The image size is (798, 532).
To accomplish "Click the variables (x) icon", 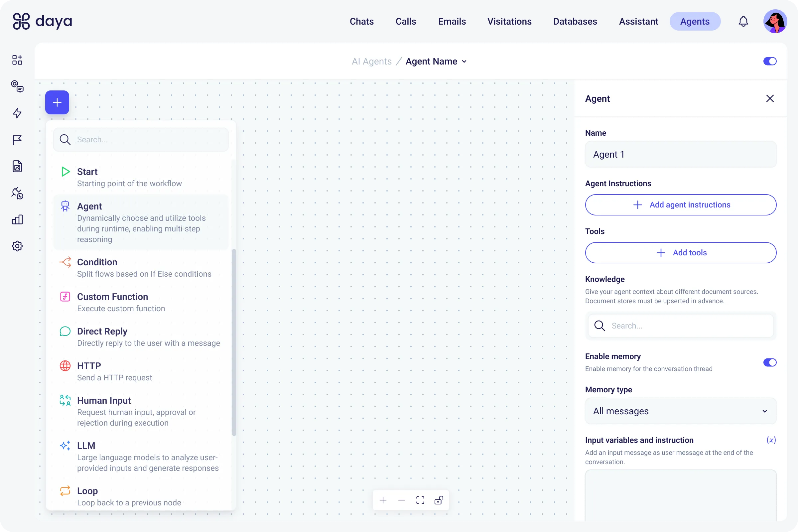I will (x=771, y=440).
